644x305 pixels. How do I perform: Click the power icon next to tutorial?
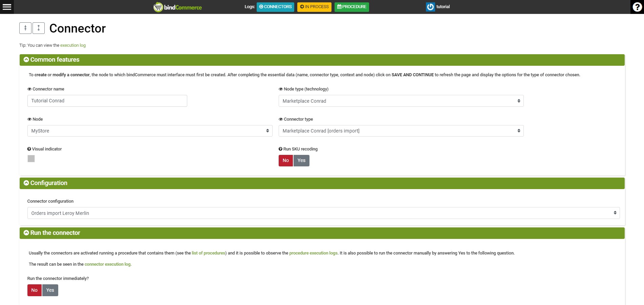[430, 7]
